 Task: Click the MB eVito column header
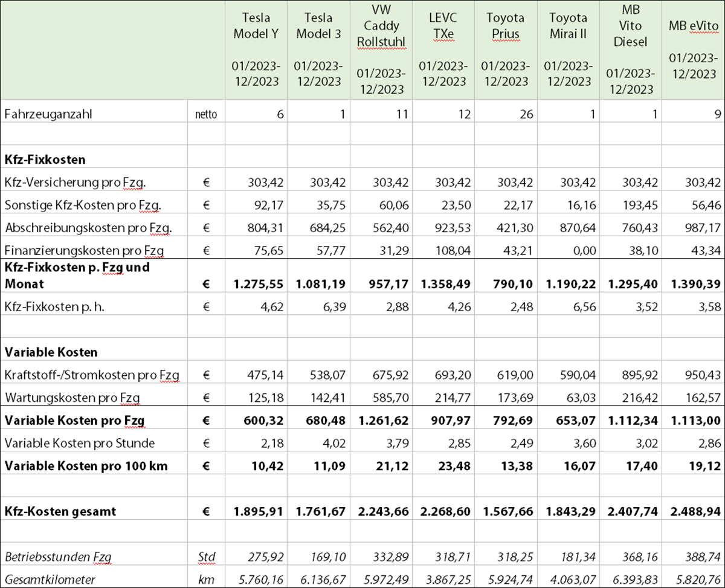pos(693,50)
